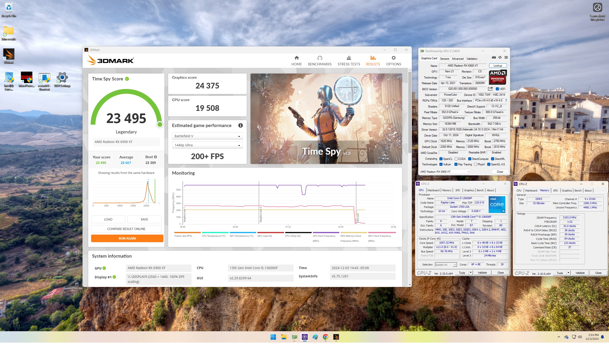This screenshot has height=364, width=609.
Task: Expand the Tools arrow in the right CPU-Z window
Action: coord(568,273)
